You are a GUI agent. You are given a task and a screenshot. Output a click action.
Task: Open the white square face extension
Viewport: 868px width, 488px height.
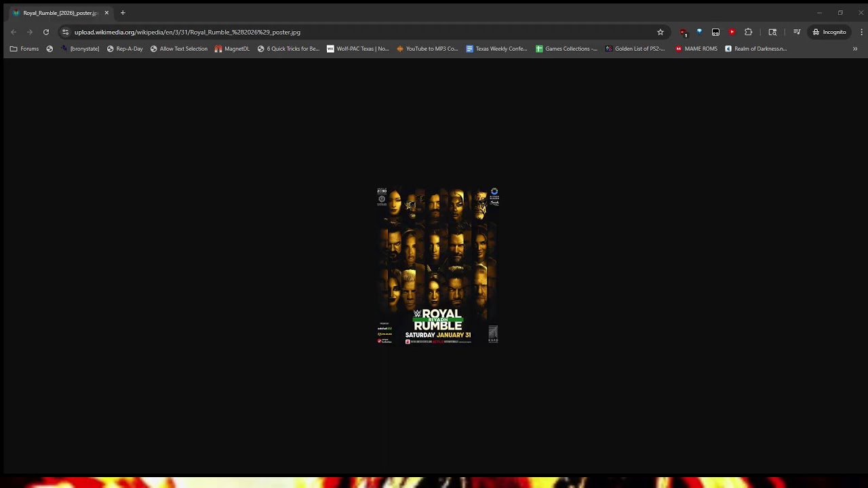(x=715, y=32)
